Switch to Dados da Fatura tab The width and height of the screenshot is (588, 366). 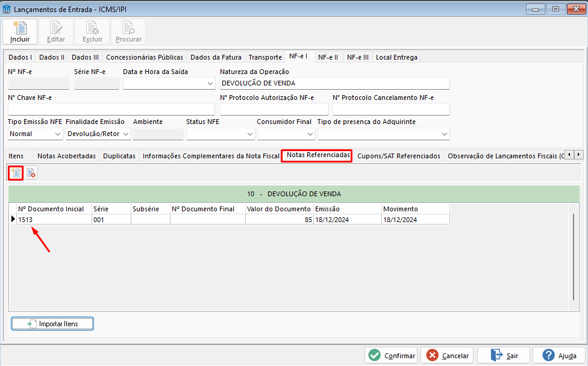click(216, 57)
